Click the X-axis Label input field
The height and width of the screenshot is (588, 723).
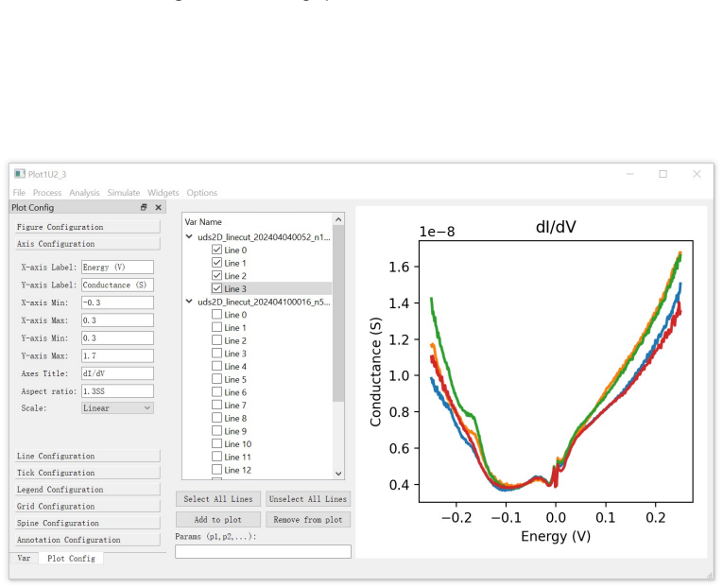pyautogui.click(x=117, y=267)
